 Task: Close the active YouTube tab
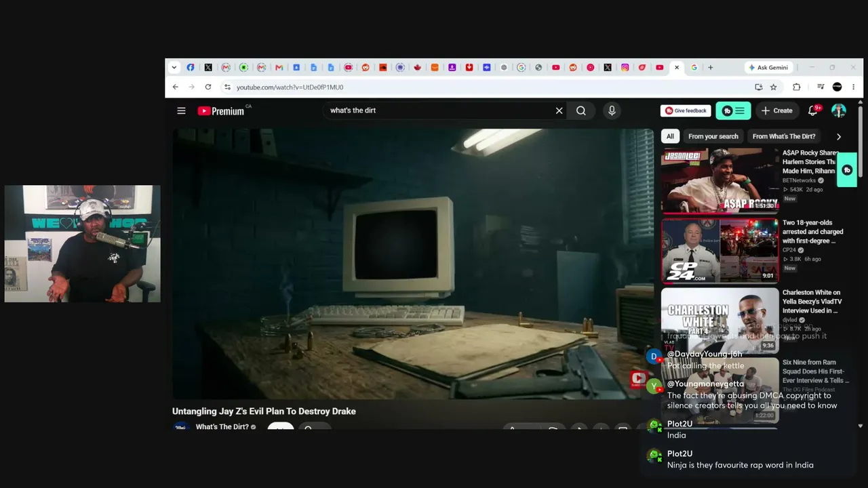click(677, 68)
